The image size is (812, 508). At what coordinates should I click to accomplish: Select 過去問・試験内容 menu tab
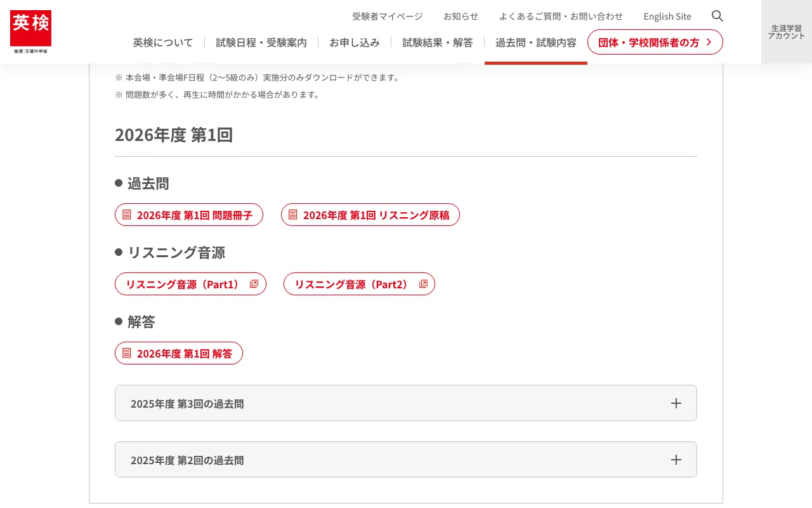pyautogui.click(x=536, y=43)
